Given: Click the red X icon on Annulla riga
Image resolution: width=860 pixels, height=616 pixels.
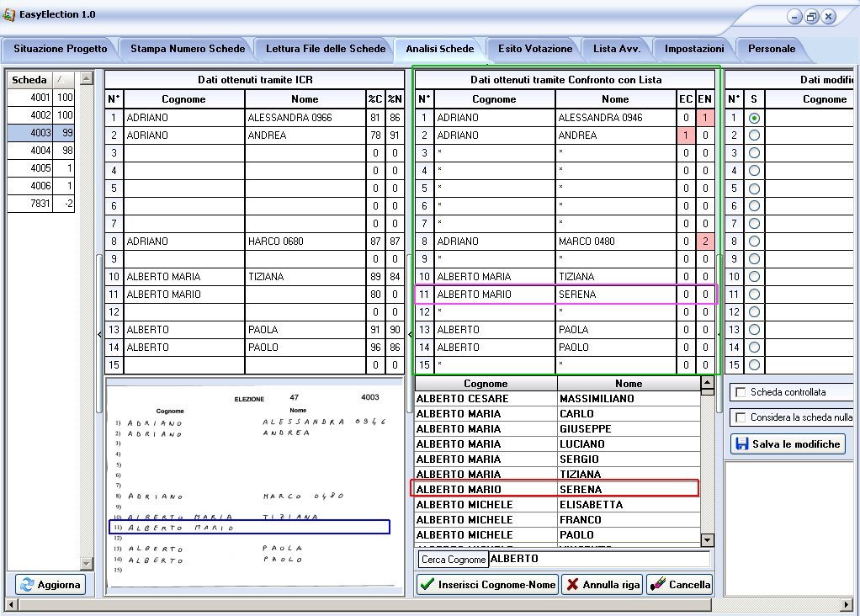Looking at the screenshot, I should click(572, 585).
